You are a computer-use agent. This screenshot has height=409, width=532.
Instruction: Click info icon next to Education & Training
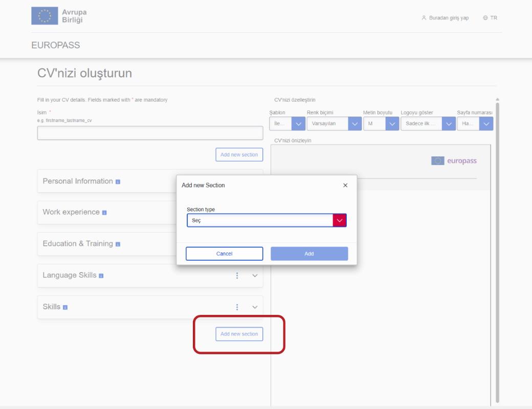point(118,244)
